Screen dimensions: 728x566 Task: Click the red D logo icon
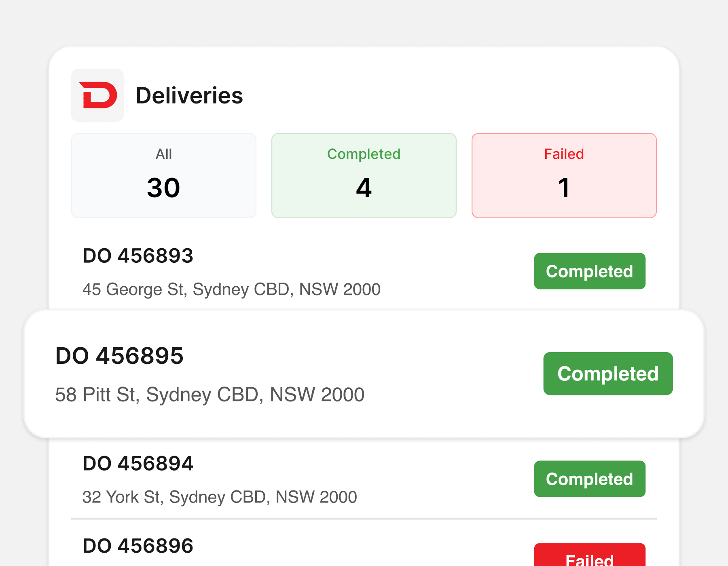pyautogui.click(x=97, y=95)
